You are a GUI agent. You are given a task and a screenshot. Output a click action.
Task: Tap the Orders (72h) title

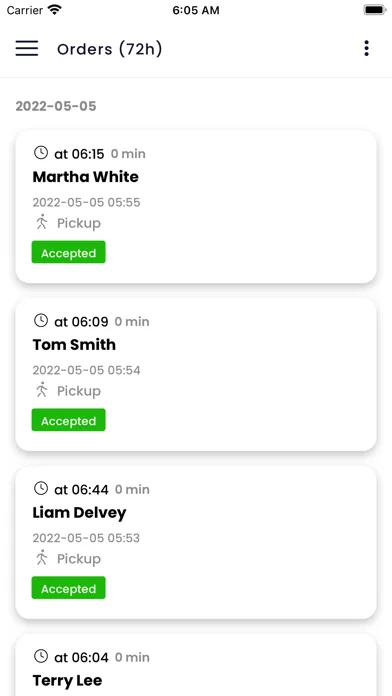(x=110, y=49)
